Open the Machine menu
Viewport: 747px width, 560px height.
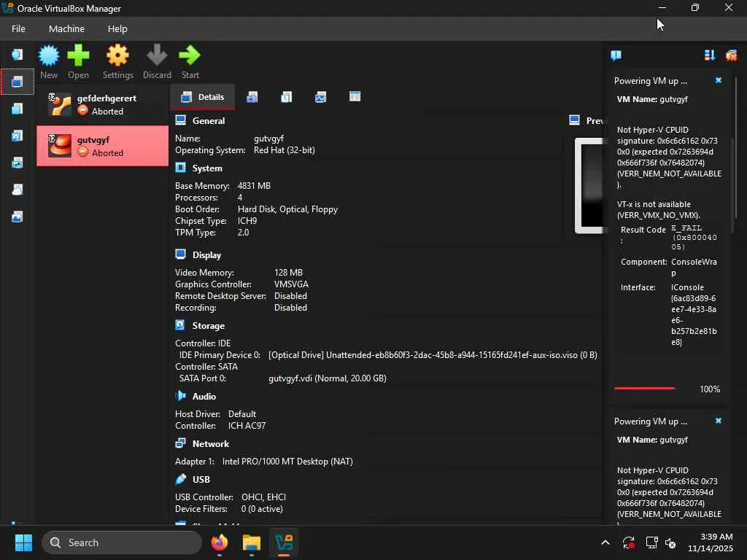66,28
